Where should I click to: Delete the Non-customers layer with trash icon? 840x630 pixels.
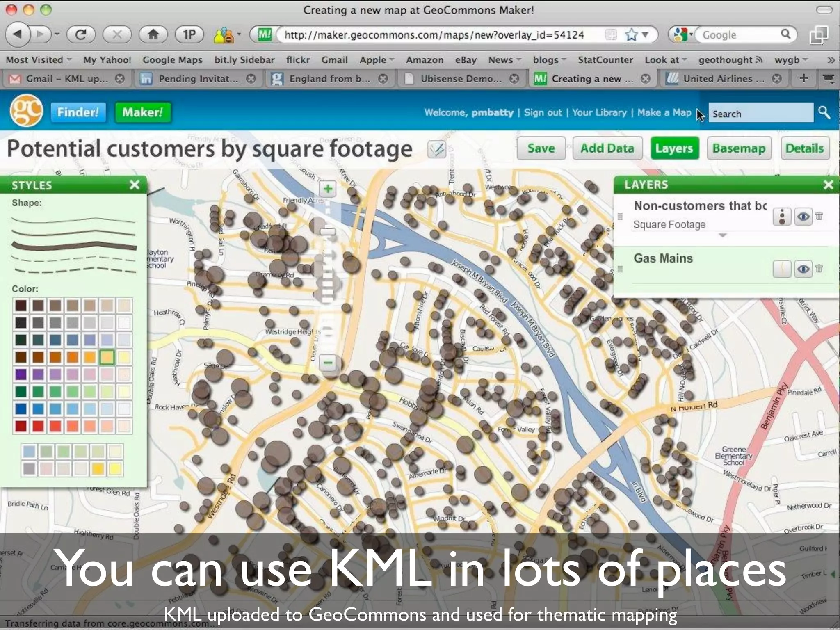(x=819, y=216)
